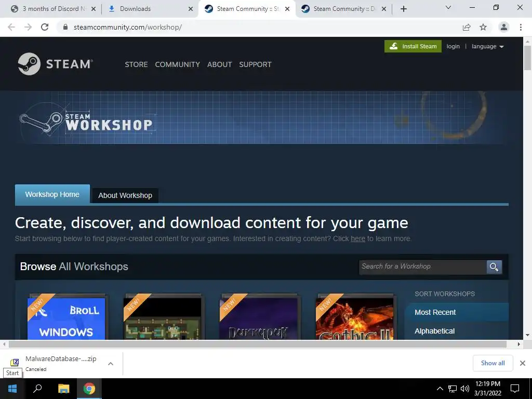This screenshot has height=399, width=532.
Task: Switch to the fourth Steam Community tab
Action: 343,9
